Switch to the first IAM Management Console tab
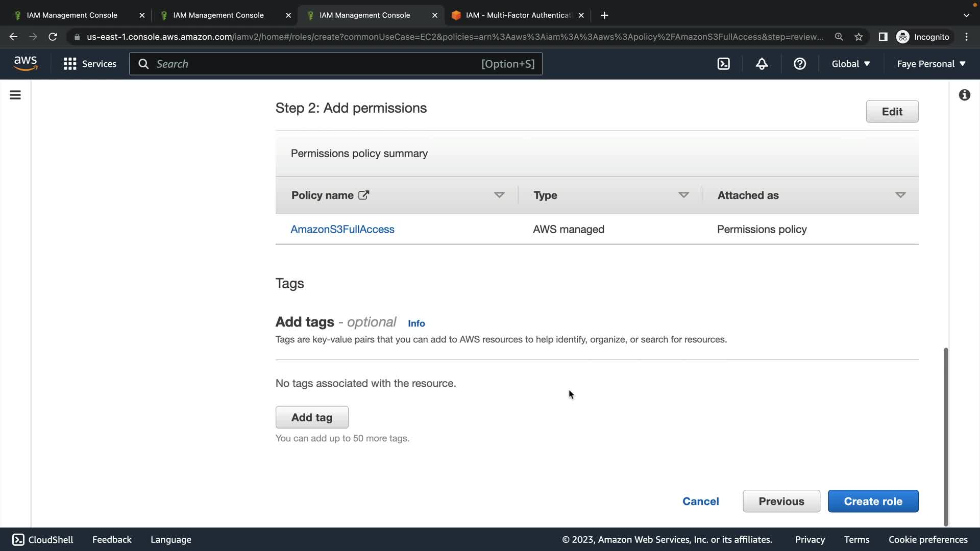980x551 pixels. [x=72, y=15]
